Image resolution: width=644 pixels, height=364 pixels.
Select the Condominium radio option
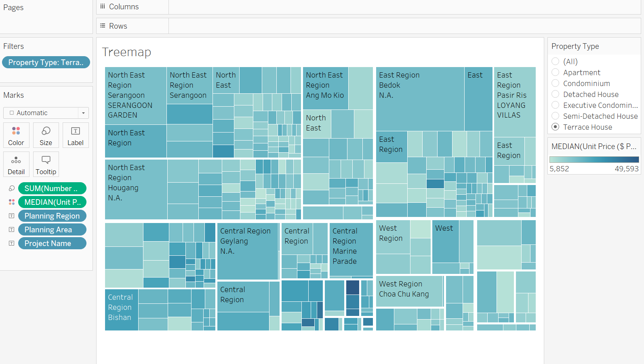556,83
